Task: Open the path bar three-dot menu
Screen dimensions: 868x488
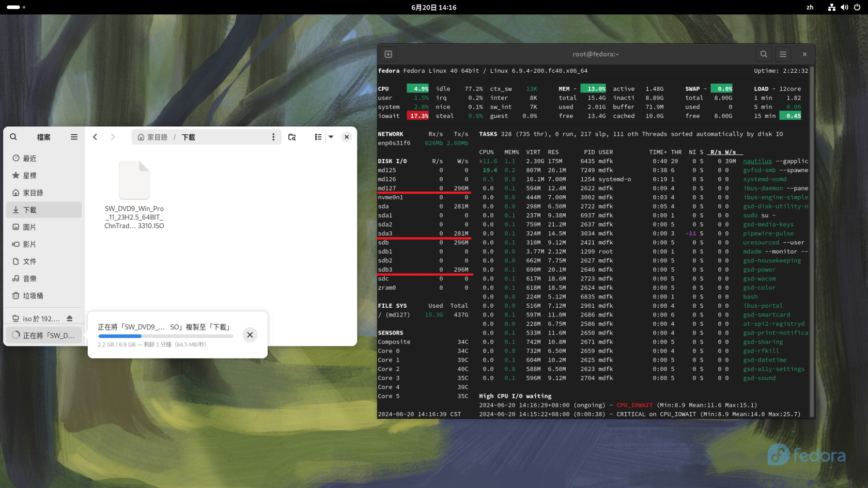Action: [x=273, y=137]
